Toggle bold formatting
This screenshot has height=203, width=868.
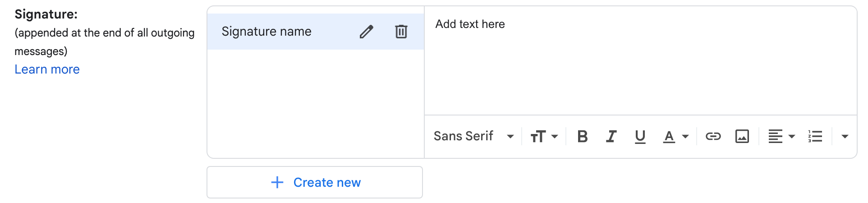point(582,136)
